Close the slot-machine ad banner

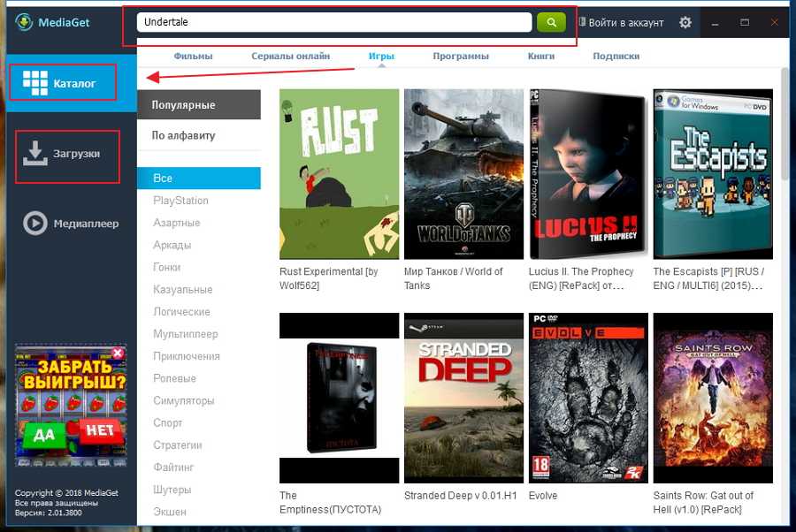click(x=118, y=353)
